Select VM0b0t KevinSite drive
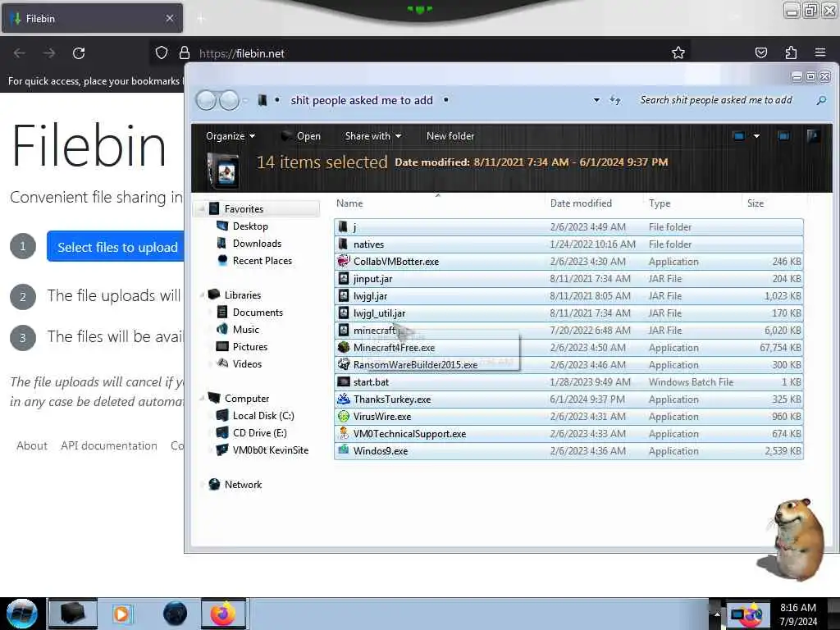 pyautogui.click(x=271, y=450)
